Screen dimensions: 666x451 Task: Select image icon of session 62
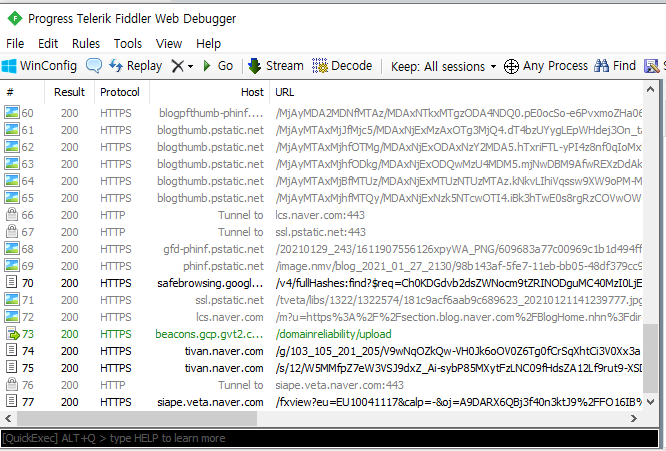[x=12, y=146]
